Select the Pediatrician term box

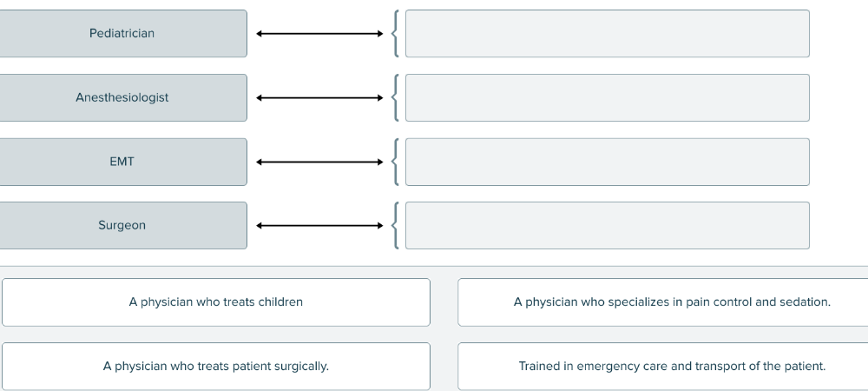[122, 34]
